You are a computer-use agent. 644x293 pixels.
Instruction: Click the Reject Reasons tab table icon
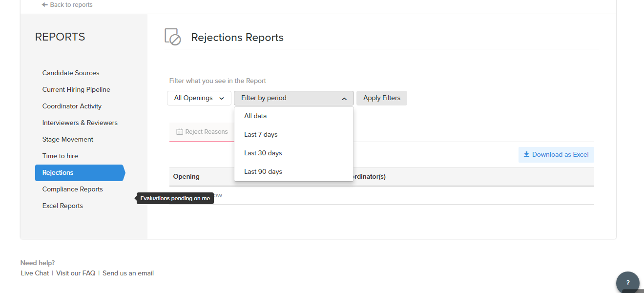(x=180, y=132)
